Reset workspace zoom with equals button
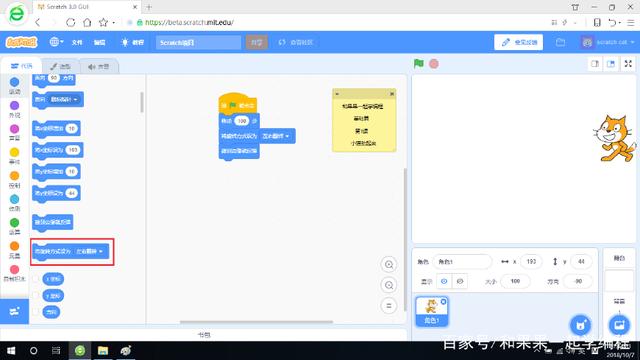 389,305
